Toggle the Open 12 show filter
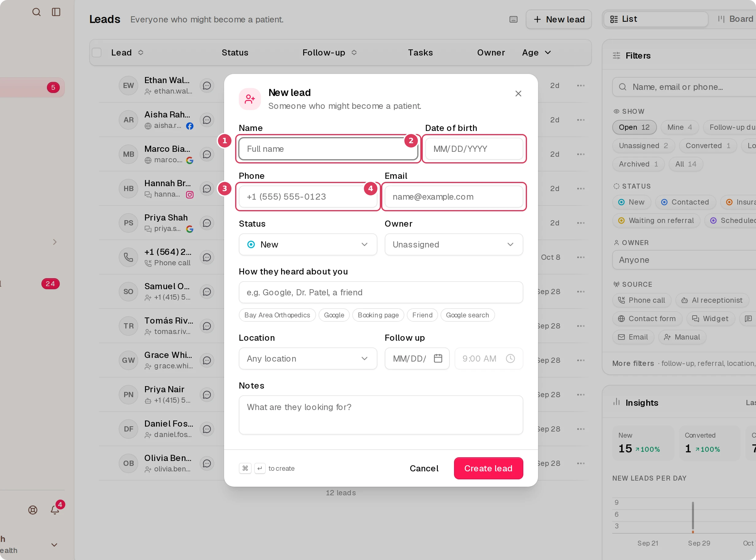 (634, 127)
